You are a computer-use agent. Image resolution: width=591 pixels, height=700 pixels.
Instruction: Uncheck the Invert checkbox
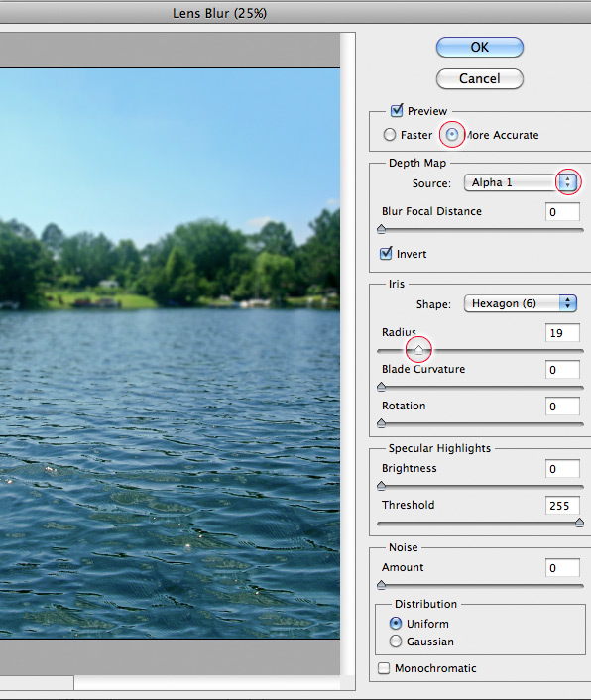coord(386,253)
